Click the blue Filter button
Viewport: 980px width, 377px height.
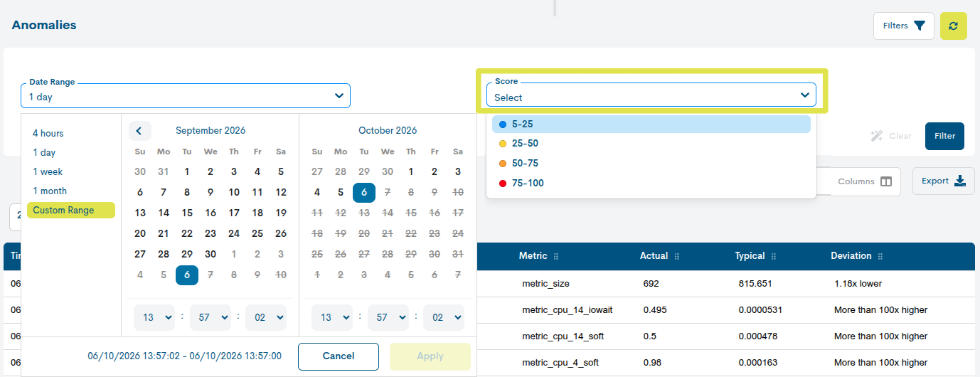coord(944,136)
